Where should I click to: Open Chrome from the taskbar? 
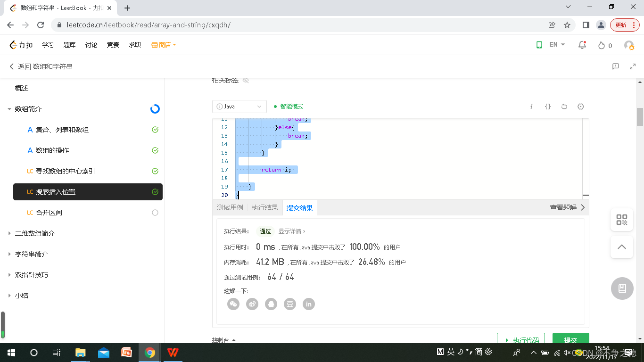150,353
